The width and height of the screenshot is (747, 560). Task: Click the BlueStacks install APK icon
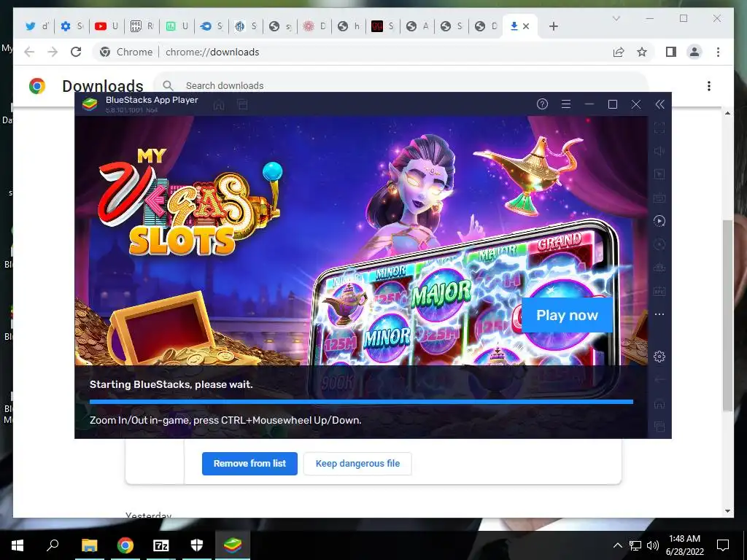point(659,291)
